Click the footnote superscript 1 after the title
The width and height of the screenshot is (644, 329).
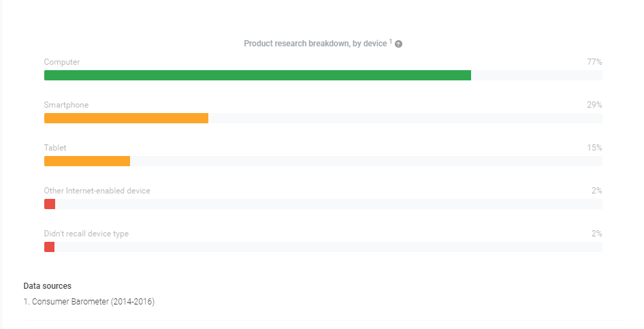pyautogui.click(x=391, y=42)
